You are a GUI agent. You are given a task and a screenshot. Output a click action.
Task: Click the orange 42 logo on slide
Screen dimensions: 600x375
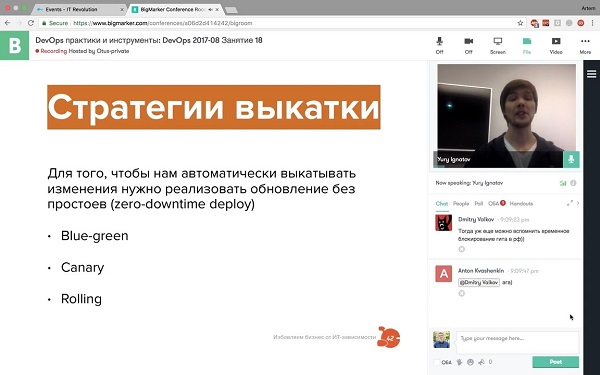(388, 337)
